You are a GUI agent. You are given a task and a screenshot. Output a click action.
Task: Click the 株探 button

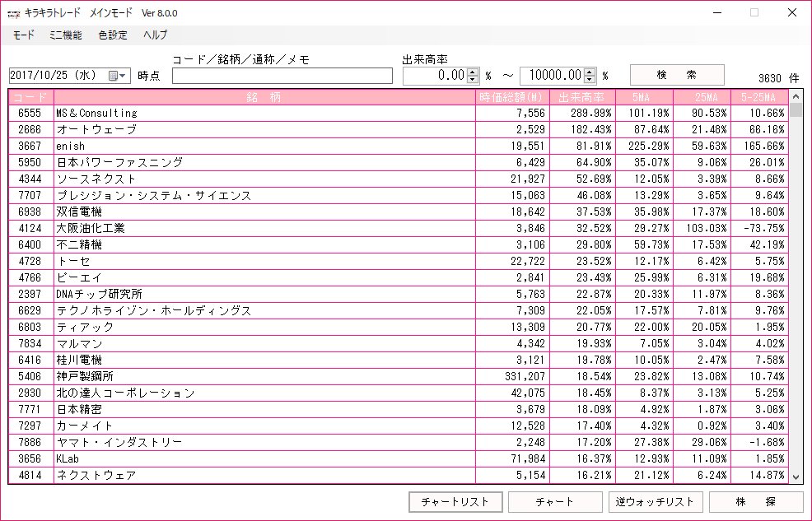(x=755, y=502)
